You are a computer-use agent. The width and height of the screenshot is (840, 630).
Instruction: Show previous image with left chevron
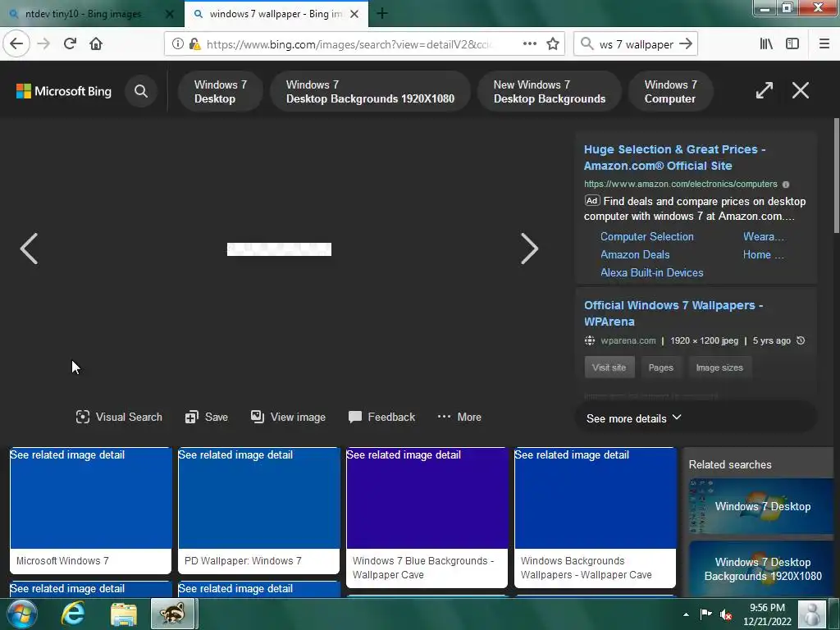[x=29, y=249]
